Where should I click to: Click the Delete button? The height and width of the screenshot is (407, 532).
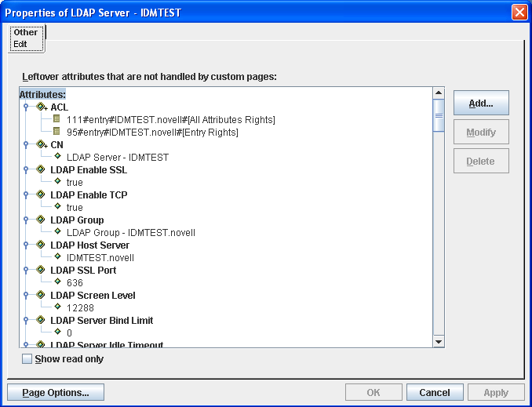[481, 161]
